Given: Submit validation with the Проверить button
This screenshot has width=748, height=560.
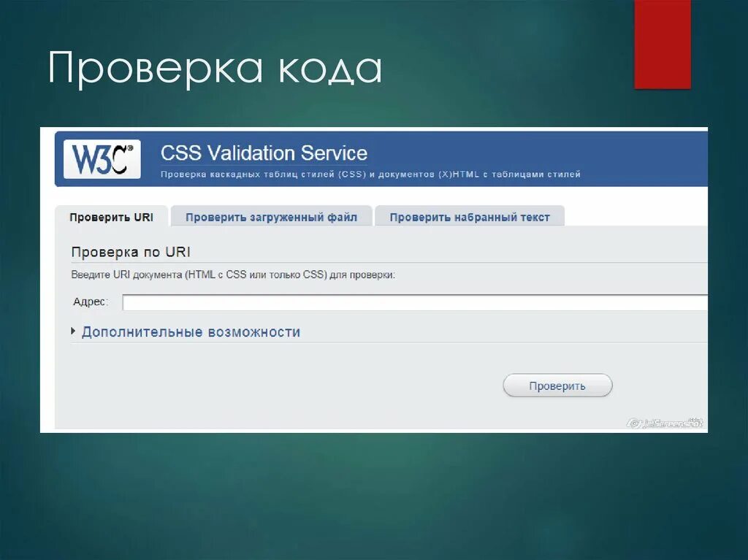Looking at the screenshot, I should click(x=557, y=385).
